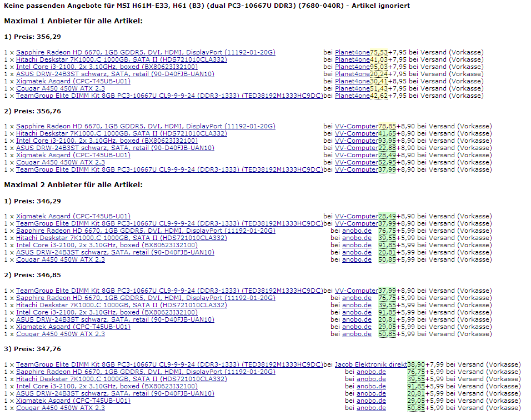Click heading 'Maximal 1 Anbieter für alle Artikel:'
The image size is (531, 420).
click(x=73, y=21)
